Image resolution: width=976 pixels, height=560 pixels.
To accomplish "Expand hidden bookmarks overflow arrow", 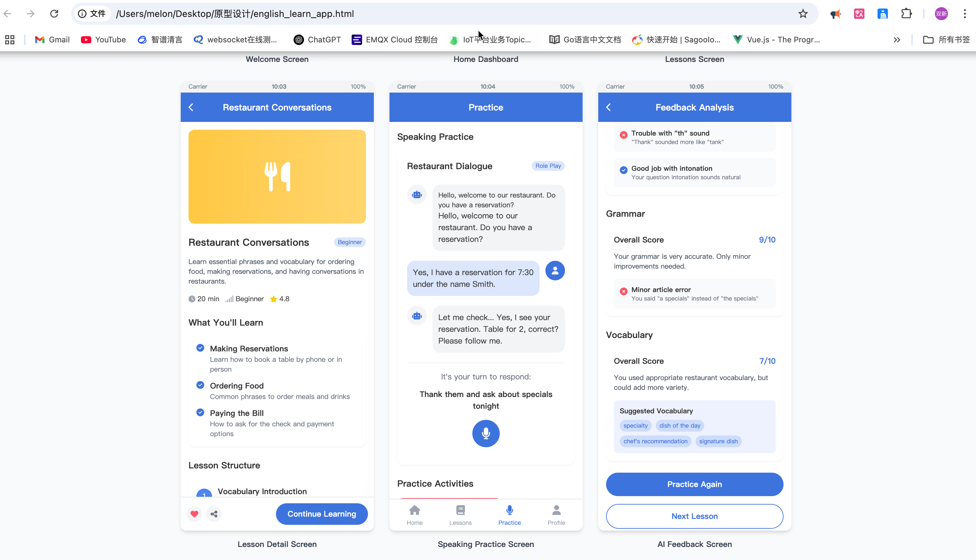I will click(897, 40).
